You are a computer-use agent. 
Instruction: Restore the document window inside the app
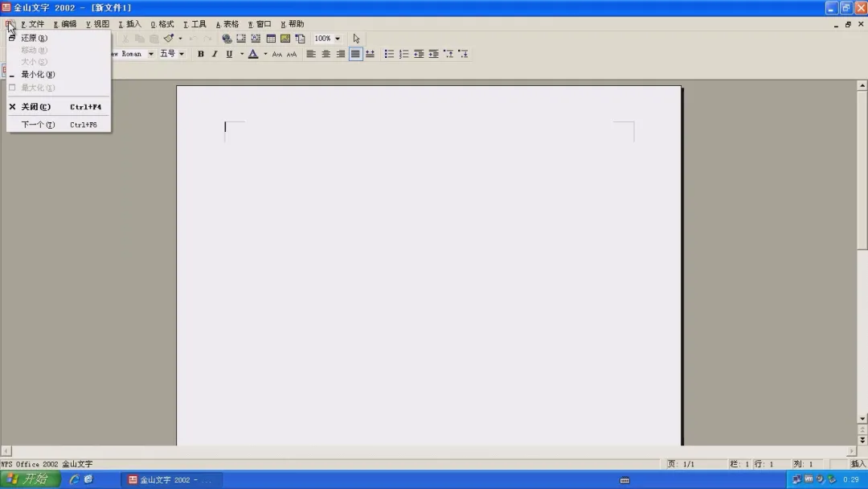848,24
